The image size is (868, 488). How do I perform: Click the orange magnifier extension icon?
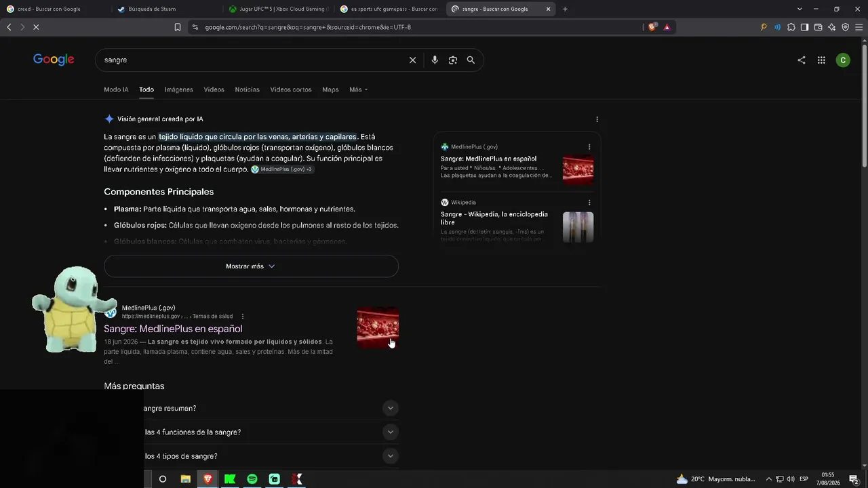tap(764, 27)
